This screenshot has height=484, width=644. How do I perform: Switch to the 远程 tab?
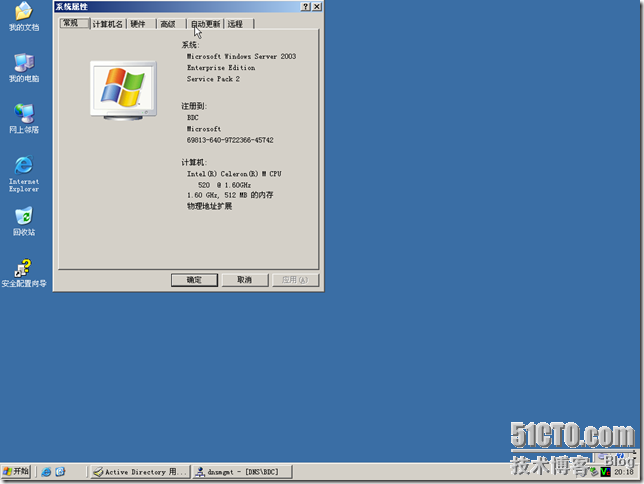(239, 24)
